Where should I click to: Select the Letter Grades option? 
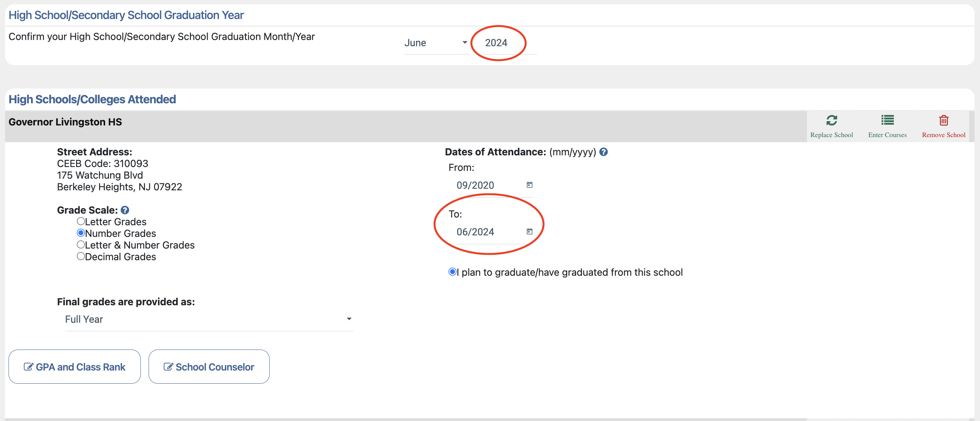(81, 221)
